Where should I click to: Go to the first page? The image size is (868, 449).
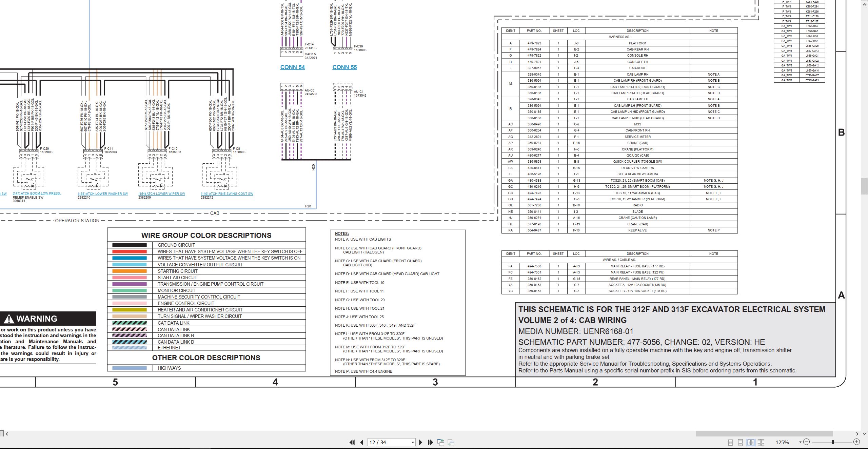[352, 442]
